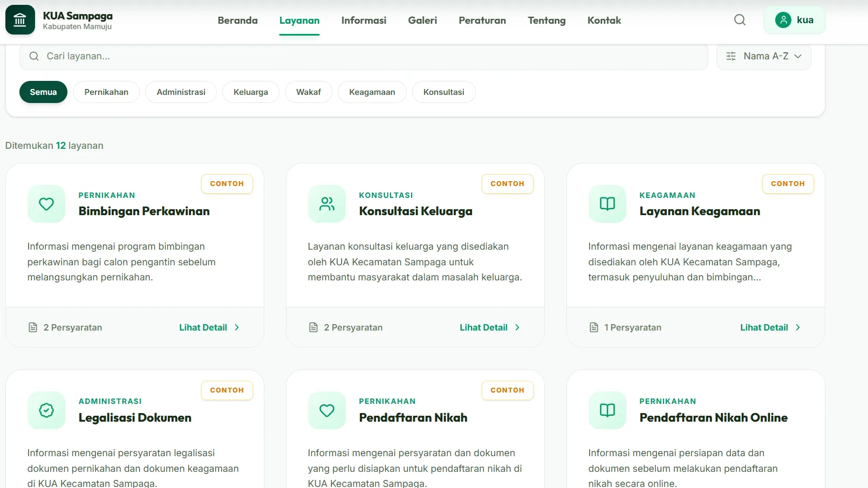Click arrow after Lihat Detail on Layanan Keagamaan
Viewport: 868px width, 488px height.
pyautogui.click(x=798, y=327)
